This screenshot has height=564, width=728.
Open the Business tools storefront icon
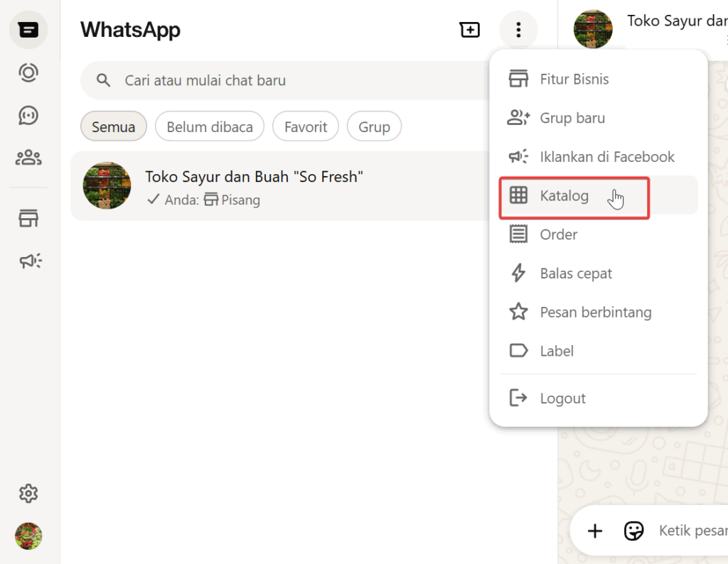[28, 219]
